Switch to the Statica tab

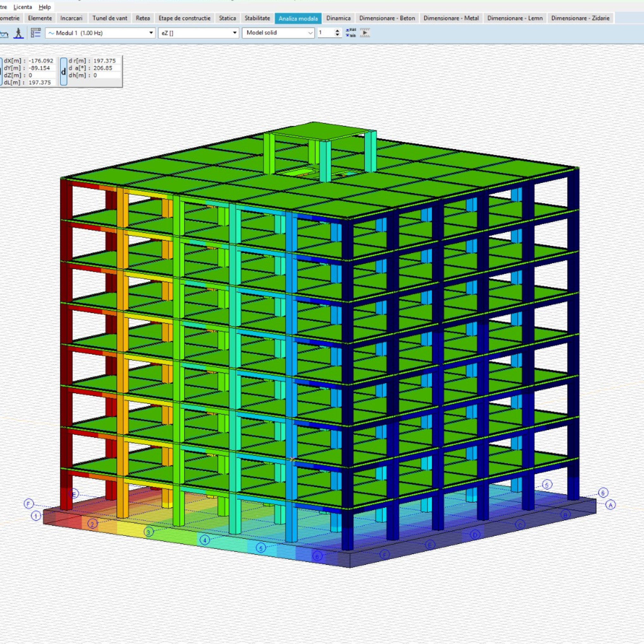[227, 18]
